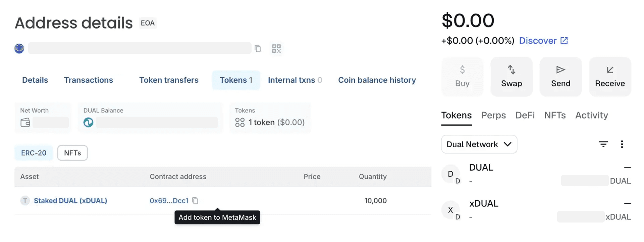644x242 pixels.
Task: Click the Net Worth label
Action: (x=34, y=110)
